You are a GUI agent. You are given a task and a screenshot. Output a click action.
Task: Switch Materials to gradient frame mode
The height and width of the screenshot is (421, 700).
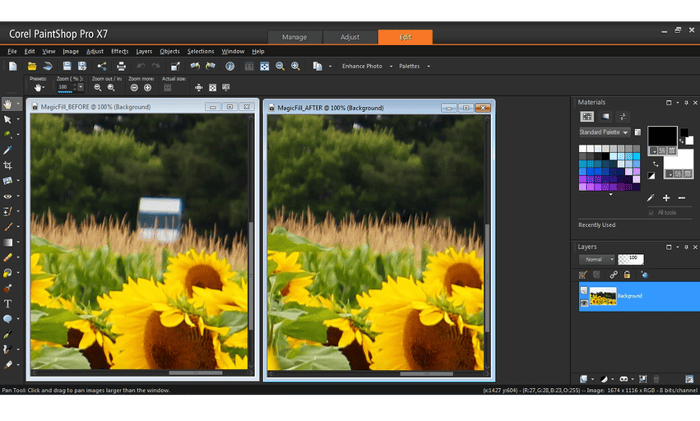(605, 117)
